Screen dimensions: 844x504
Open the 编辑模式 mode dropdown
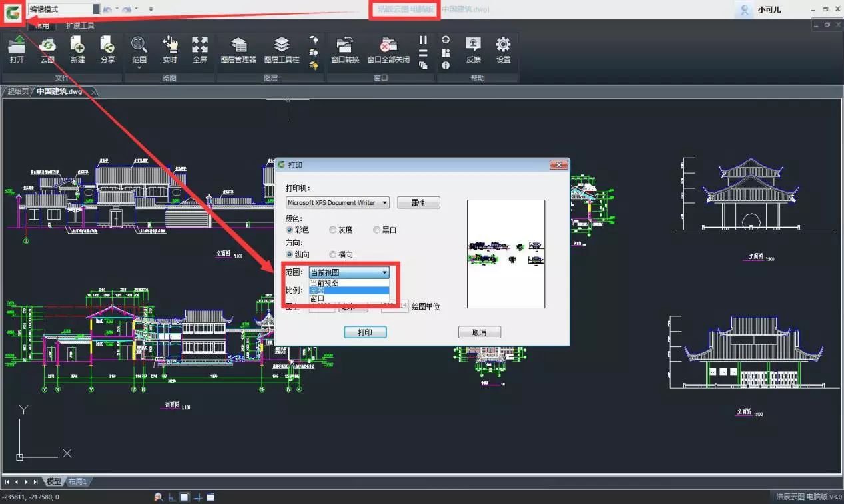click(96, 9)
